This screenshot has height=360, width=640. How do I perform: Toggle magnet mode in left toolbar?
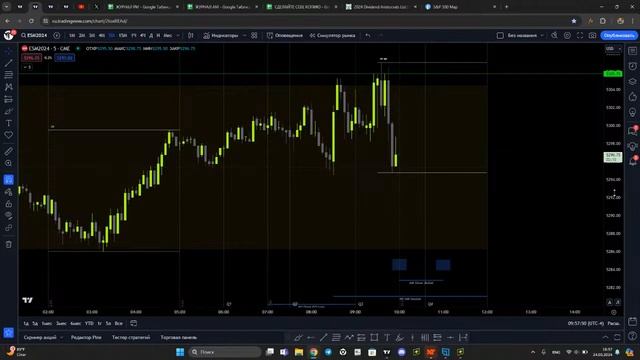9,180
